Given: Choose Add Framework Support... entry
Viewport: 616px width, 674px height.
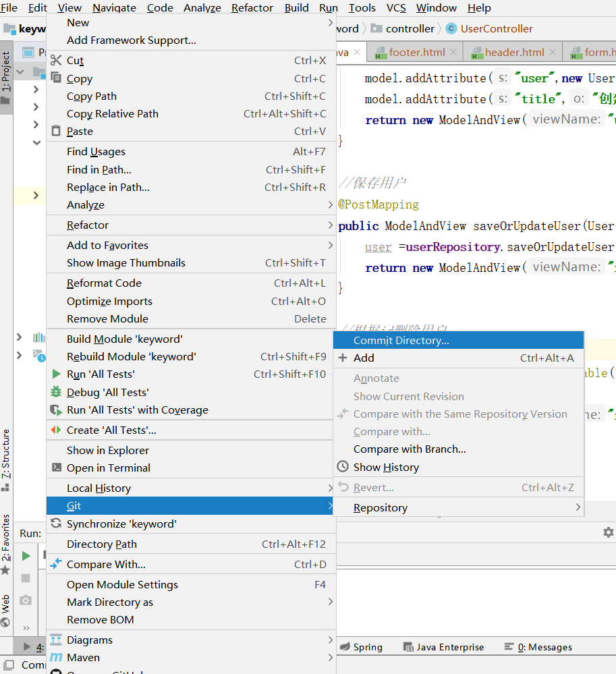Looking at the screenshot, I should point(191,40).
